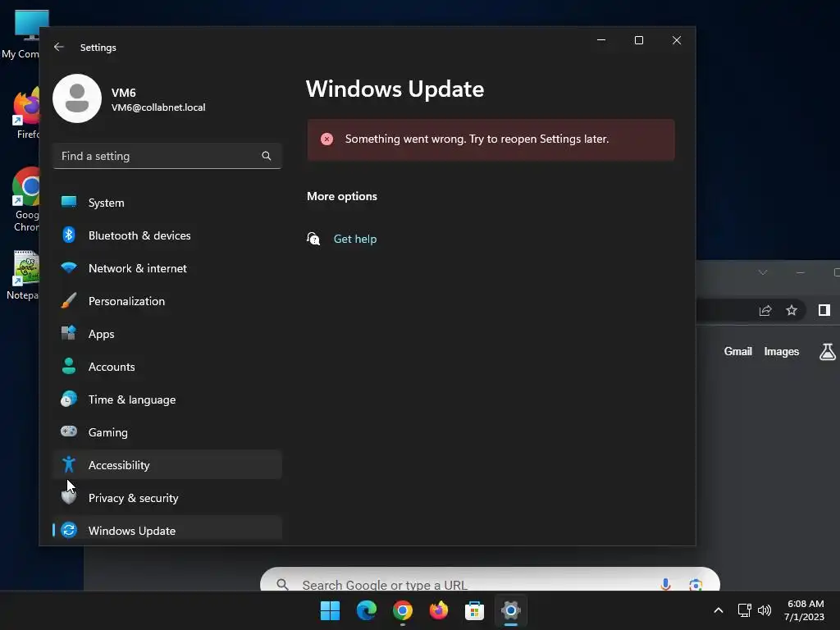Open Google Chrome desktop shortcut
840x630 pixels.
25,199
